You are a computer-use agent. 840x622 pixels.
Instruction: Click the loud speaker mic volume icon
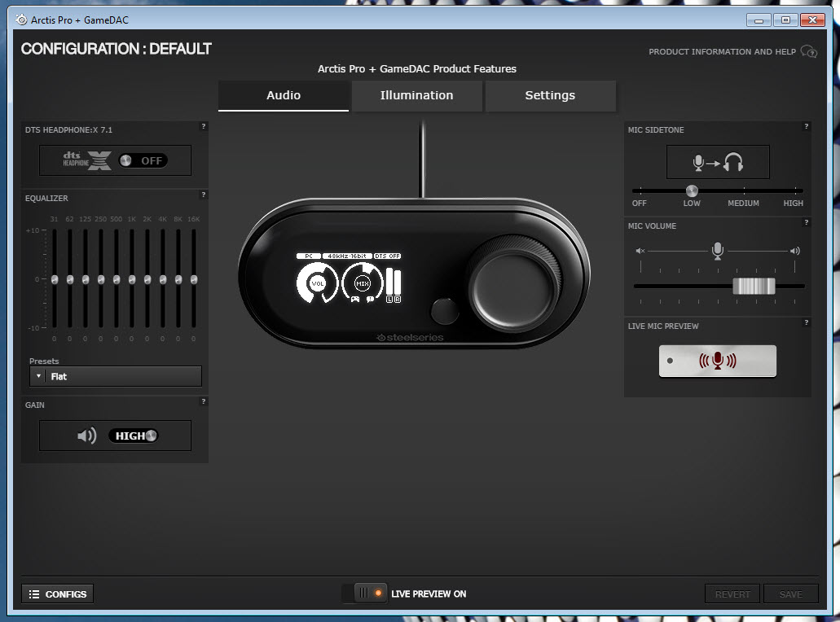pyautogui.click(x=795, y=251)
